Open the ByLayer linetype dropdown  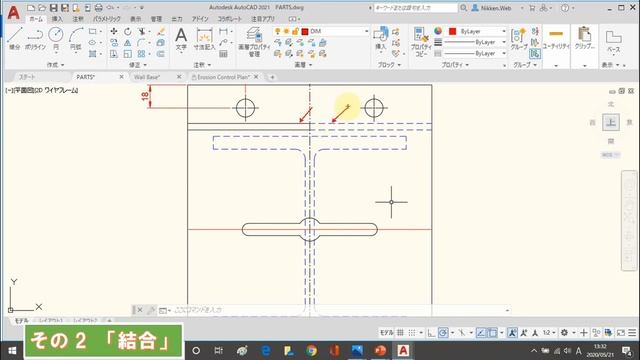click(504, 53)
